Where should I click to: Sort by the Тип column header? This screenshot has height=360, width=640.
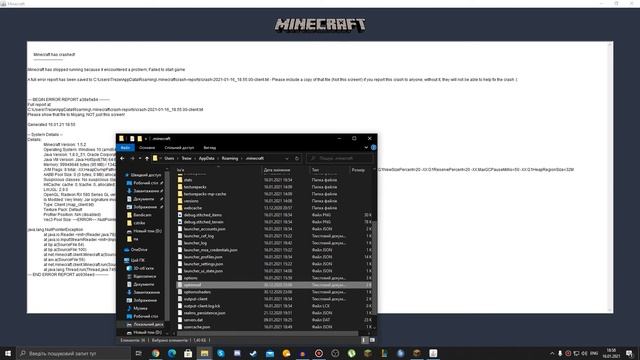click(x=329, y=170)
